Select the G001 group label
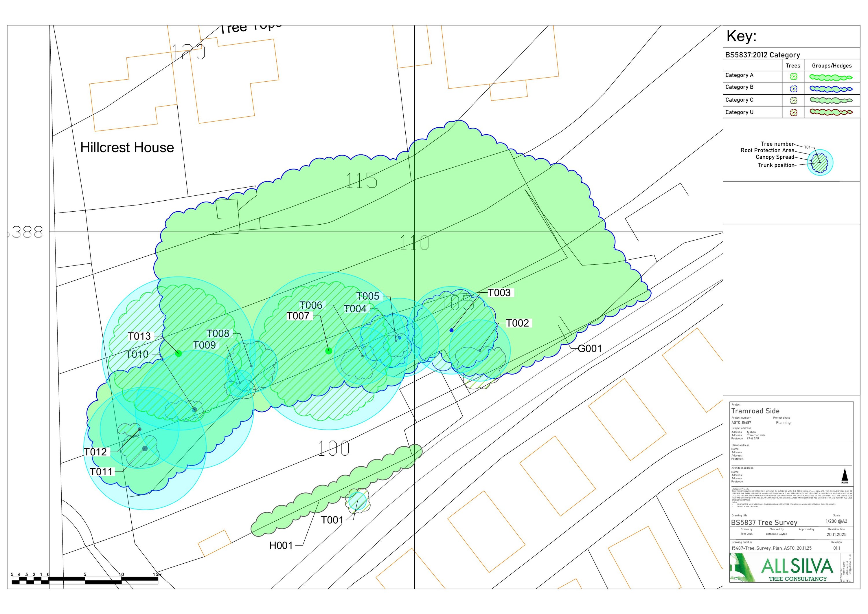Viewport: 868px width, 614px height. click(x=589, y=349)
